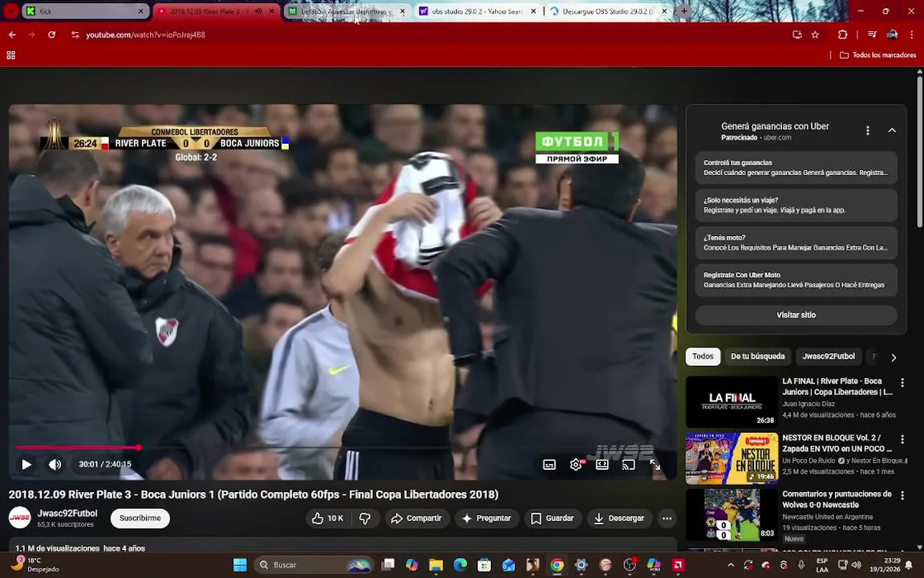Open Todos los marcadores folder
924x578 pixels.
coord(877,55)
